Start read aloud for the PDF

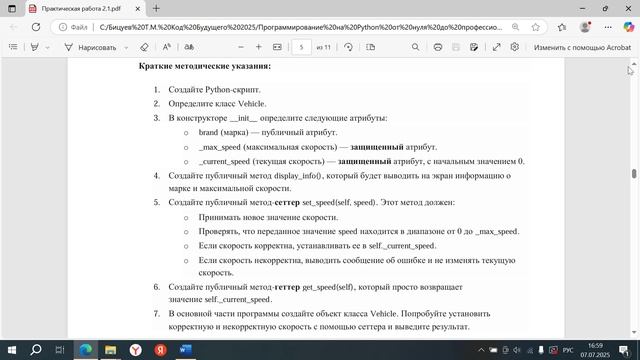(167, 47)
